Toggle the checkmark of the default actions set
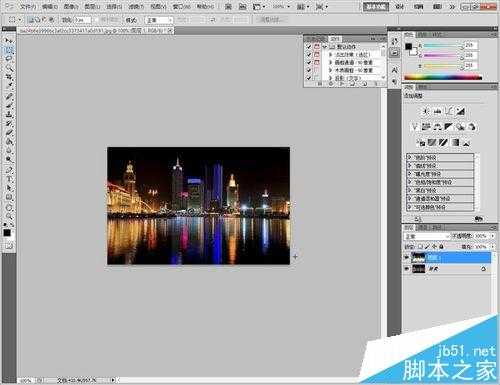The height and width of the screenshot is (385, 500). 309,47
